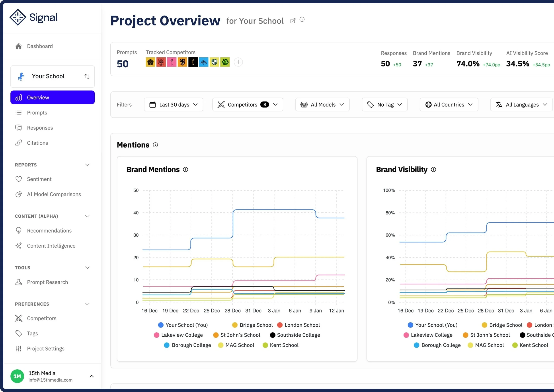Toggle Your School (You) legend in Brand Mentions
Screen dimensions: 554x392
click(183, 325)
